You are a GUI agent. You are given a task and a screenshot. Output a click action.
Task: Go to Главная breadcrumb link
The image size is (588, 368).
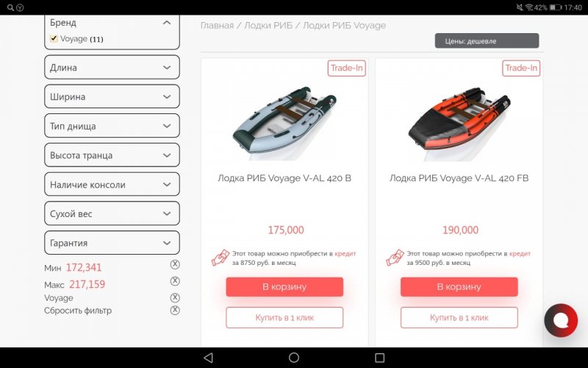217,26
